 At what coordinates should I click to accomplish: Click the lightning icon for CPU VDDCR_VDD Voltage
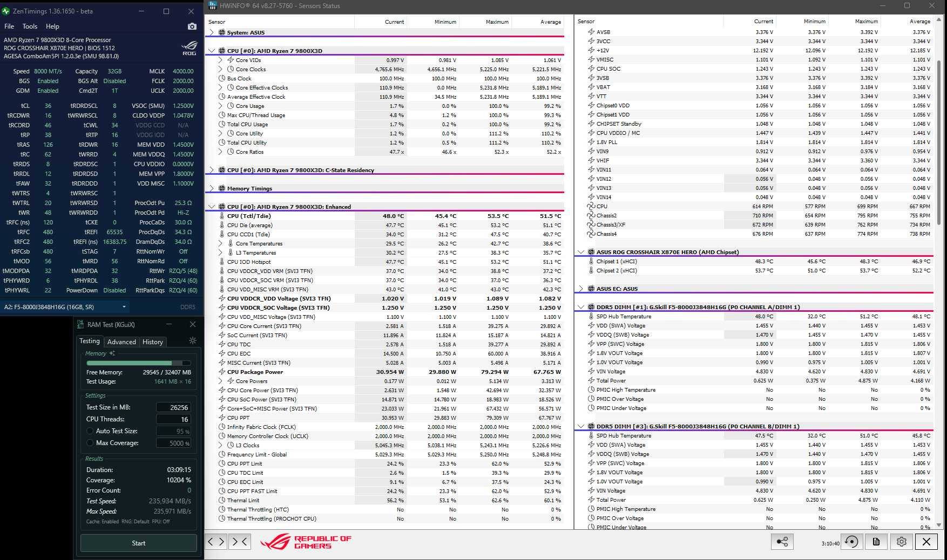click(222, 298)
